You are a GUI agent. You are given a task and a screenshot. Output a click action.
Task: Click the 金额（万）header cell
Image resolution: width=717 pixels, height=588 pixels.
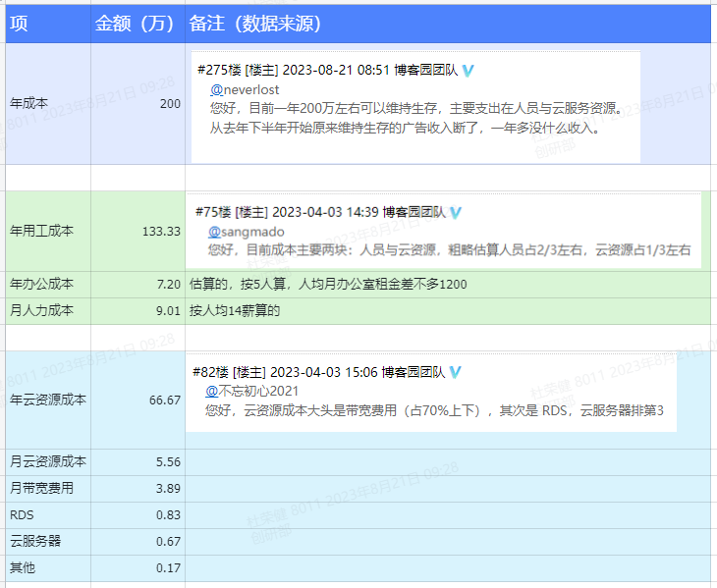(x=138, y=24)
